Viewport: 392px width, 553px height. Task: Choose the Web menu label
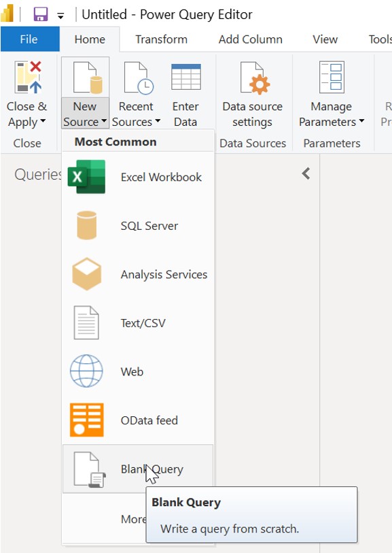point(132,371)
